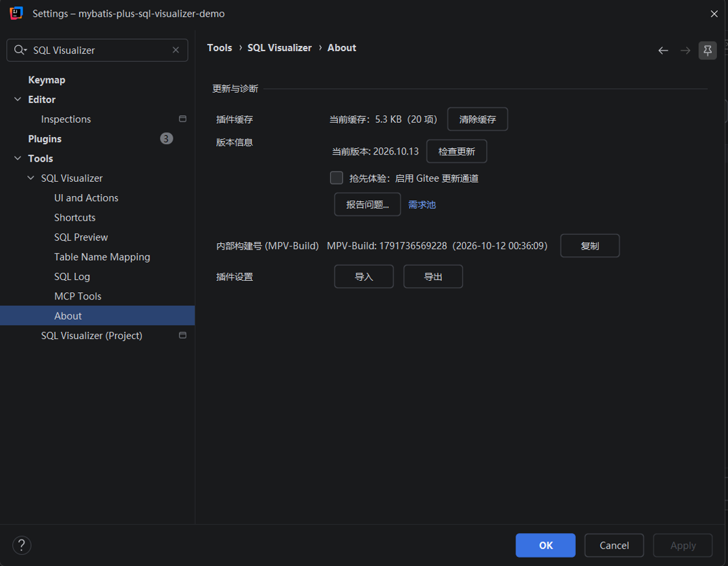Select UI and Actions settings page
This screenshot has width=728, height=566.
point(86,198)
